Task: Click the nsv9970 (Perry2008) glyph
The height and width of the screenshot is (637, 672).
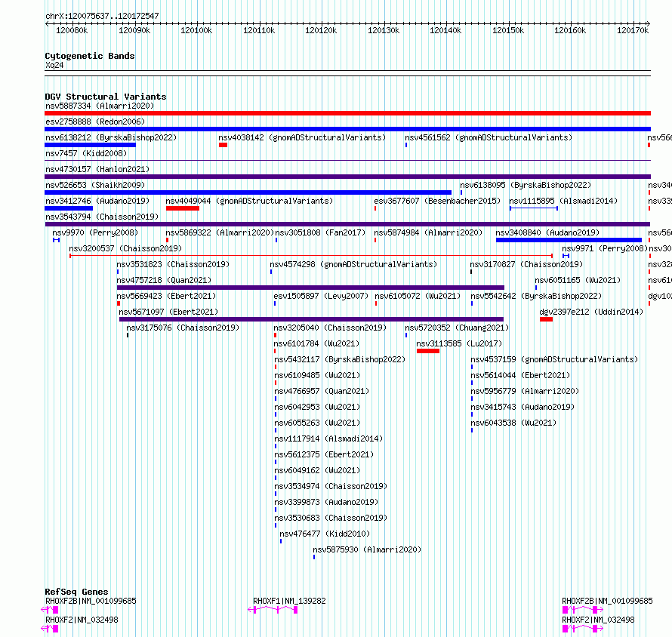Action: coord(56,240)
